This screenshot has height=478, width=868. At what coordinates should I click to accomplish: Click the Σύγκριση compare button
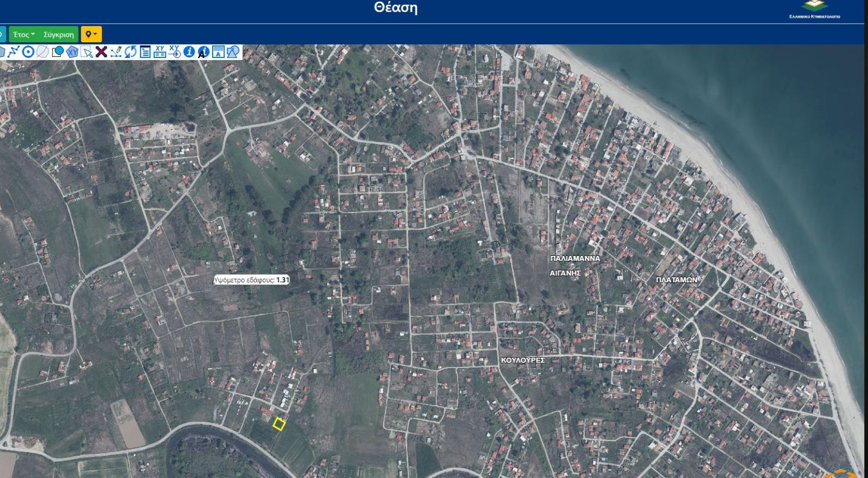pyautogui.click(x=59, y=35)
